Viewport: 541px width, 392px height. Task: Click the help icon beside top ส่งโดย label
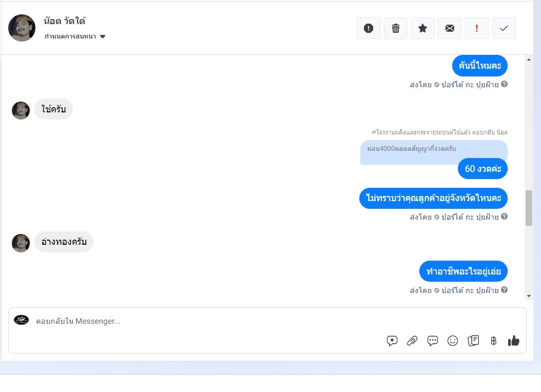[504, 84]
